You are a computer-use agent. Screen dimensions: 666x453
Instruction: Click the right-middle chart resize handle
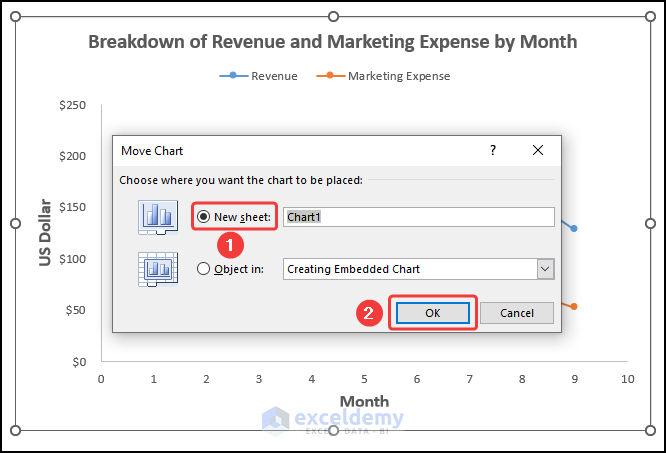(x=650, y=223)
